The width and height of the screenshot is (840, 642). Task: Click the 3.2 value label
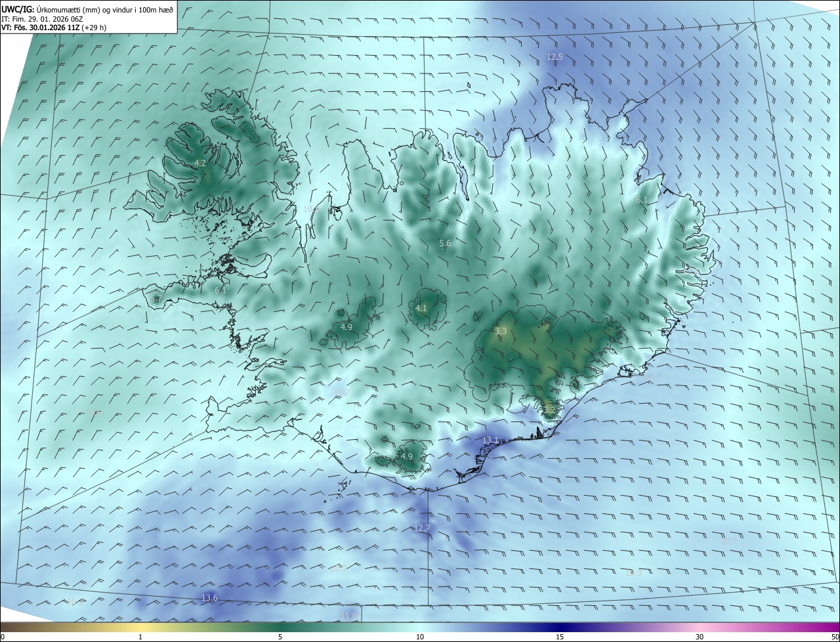[x=549, y=410]
